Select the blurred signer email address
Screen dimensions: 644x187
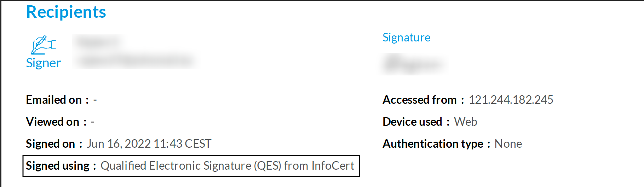135,61
